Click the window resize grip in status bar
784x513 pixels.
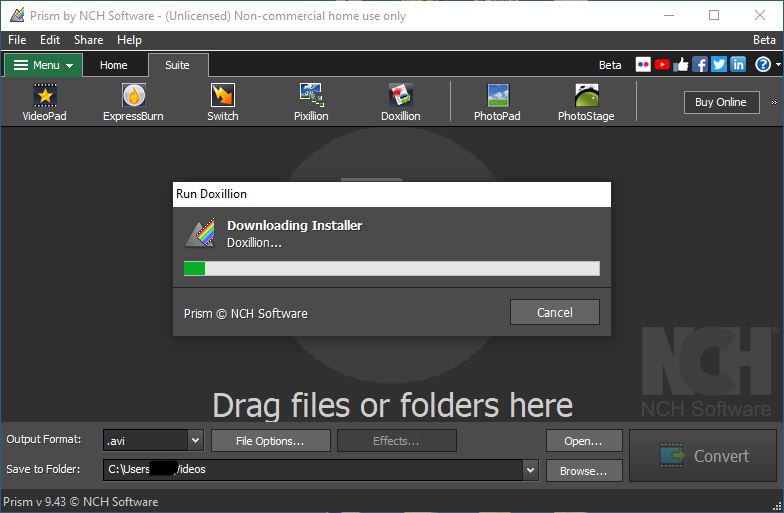pyautogui.click(x=777, y=506)
